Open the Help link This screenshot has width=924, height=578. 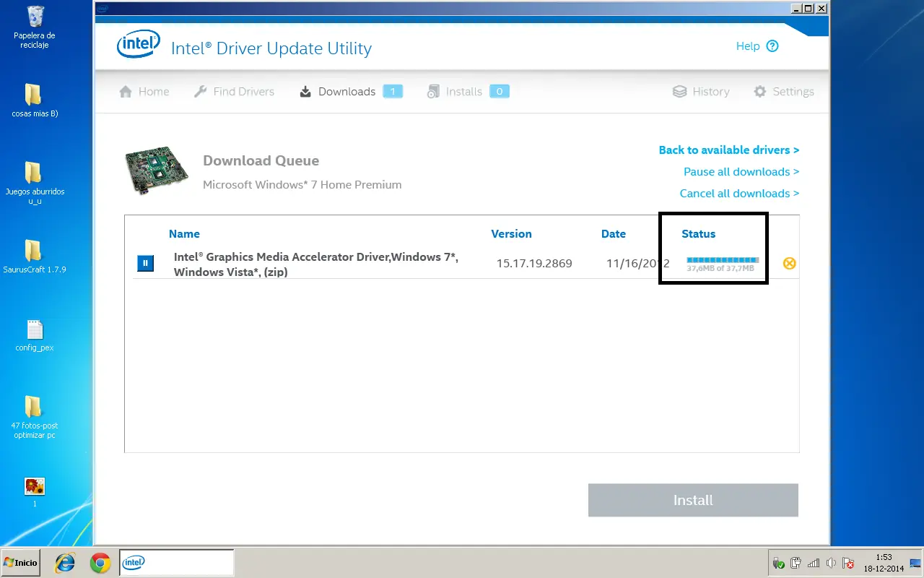[757, 46]
